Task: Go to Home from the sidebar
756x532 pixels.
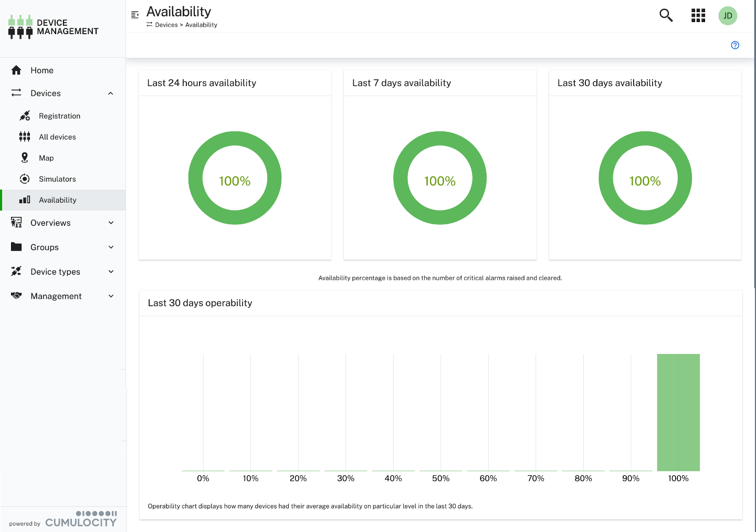Action: point(42,70)
